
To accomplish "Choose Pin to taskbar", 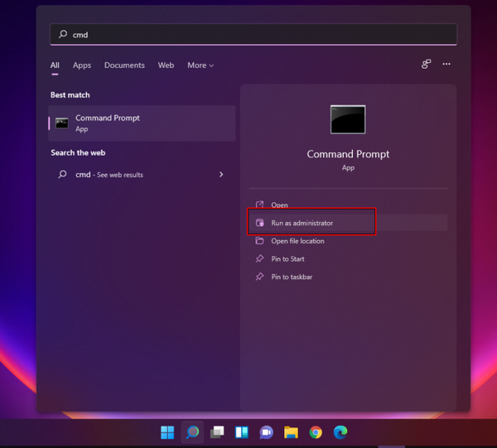I will point(348,277).
